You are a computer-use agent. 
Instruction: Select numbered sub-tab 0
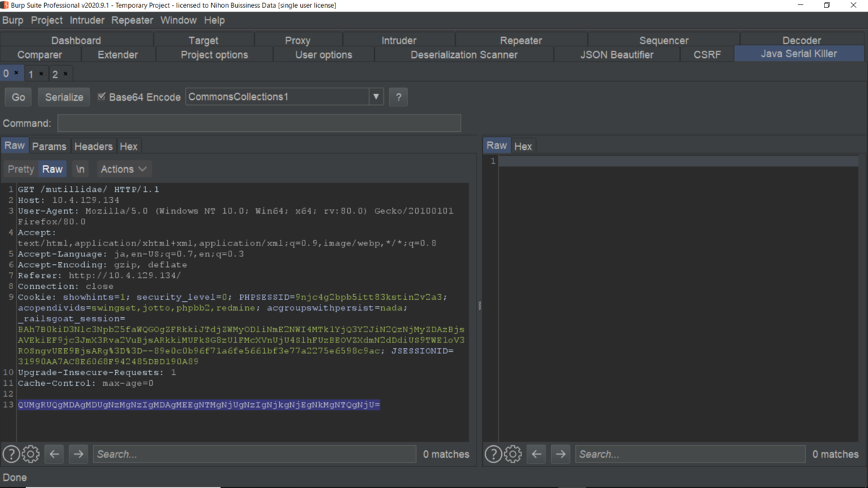[x=7, y=74]
